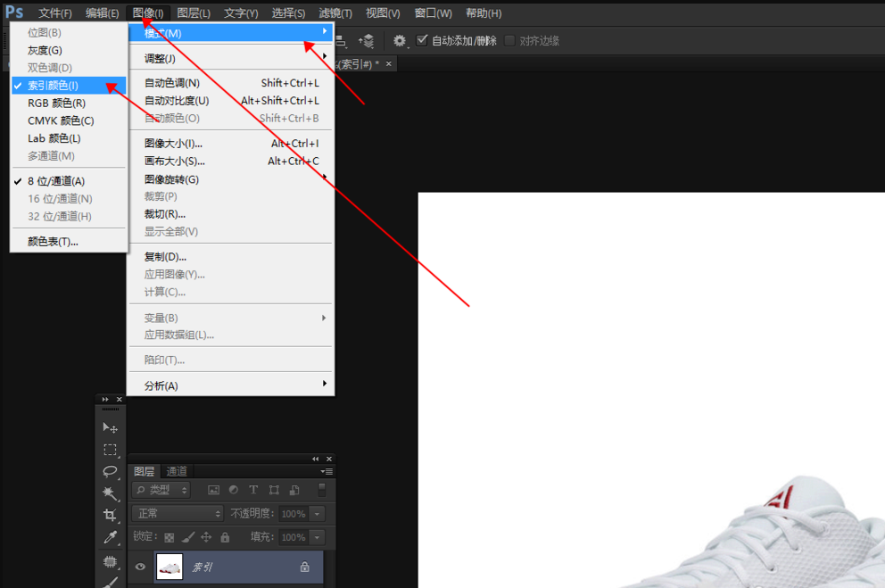Select 索引颜色(I) mode
Image resolution: width=885 pixels, height=588 pixels.
point(69,86)
